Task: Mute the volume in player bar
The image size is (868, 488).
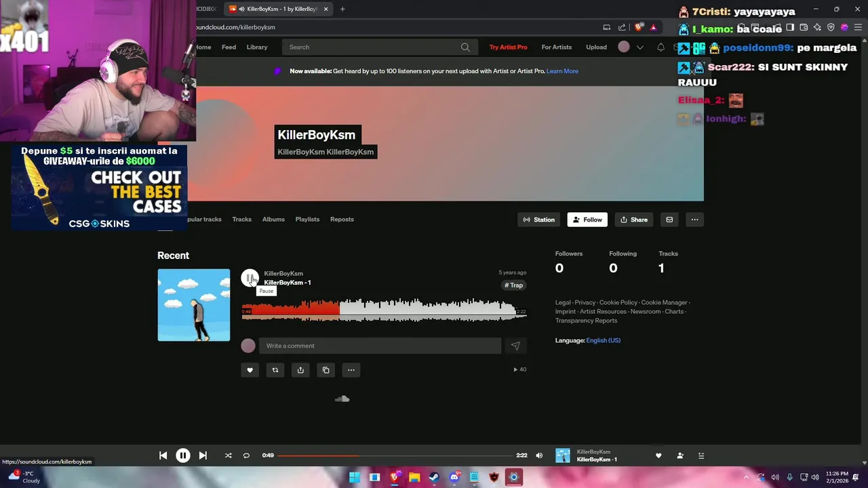Action: (x=539, y=455)
